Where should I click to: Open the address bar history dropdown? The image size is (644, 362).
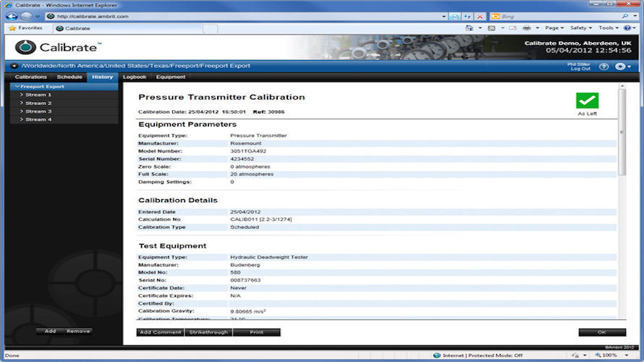click(x=444, y=17)
